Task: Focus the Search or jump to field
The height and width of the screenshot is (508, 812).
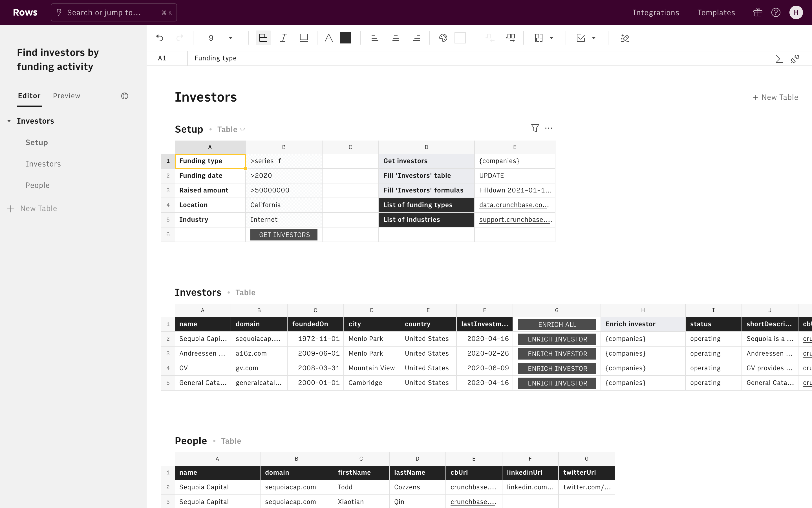Action: 114,12
